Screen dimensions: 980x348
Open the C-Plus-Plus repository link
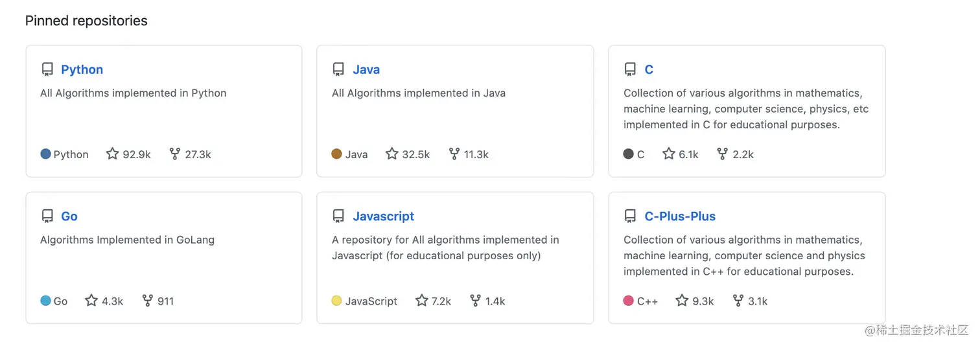pyautogui.click(x=680, y=216)
